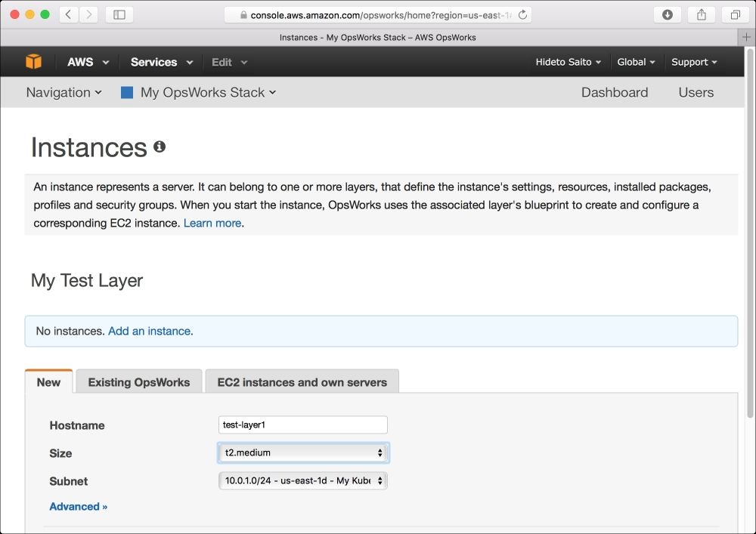
Task: Go back with Safari's back arrow
Action: tap(69, 14)
